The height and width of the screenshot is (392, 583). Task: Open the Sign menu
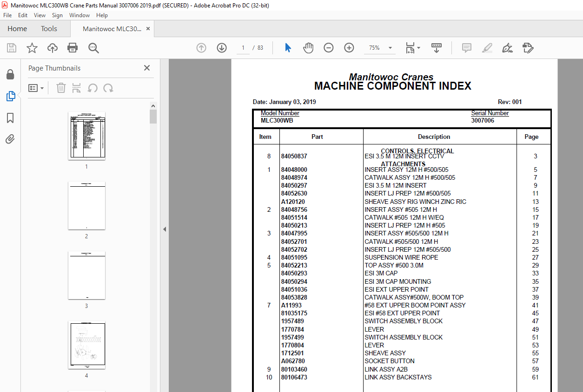[x=57, y=15]
